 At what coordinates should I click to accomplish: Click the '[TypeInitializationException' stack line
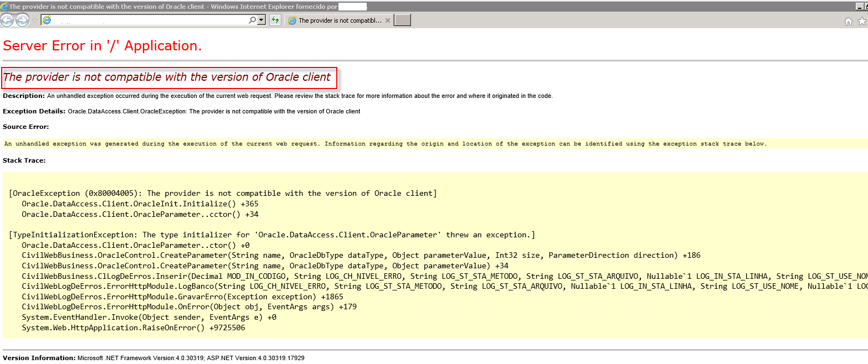272,235
